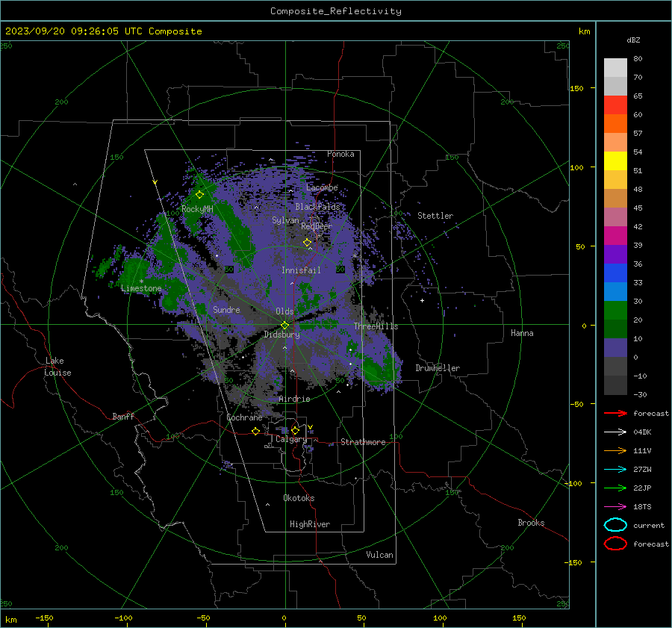Click the orange 111V arrow symbol
Image resolution: width=672 pixels, height=628 pixels.
click(x=615, y=450)
